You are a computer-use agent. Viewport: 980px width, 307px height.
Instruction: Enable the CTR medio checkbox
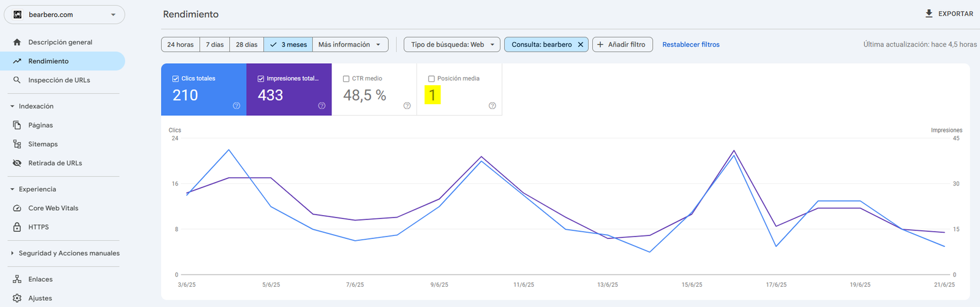pos(346,78)
